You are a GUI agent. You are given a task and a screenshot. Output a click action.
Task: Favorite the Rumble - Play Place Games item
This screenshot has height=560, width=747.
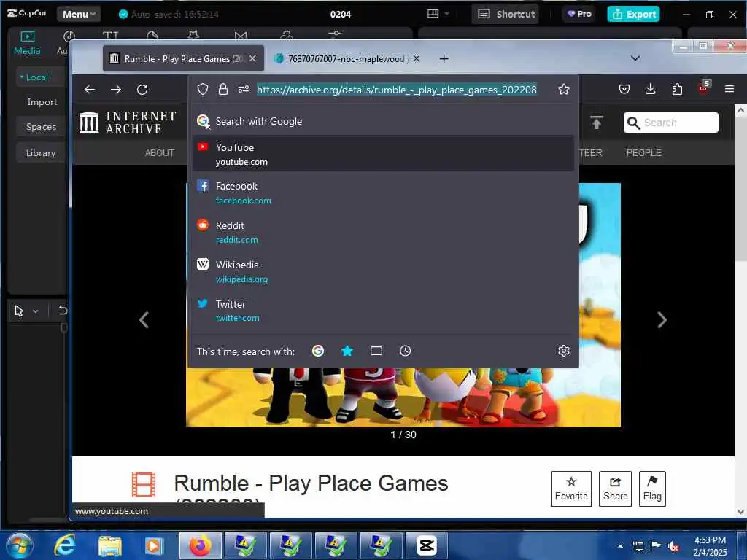571,489
